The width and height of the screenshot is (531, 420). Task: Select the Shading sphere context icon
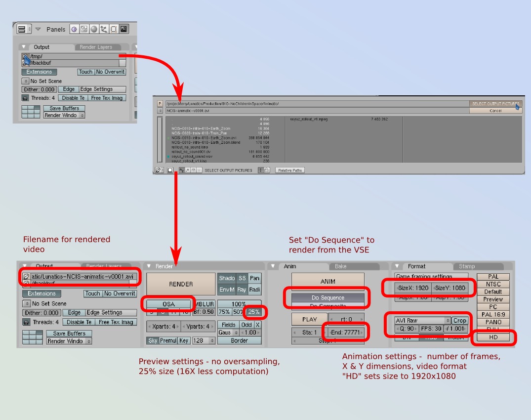[94, 29]
